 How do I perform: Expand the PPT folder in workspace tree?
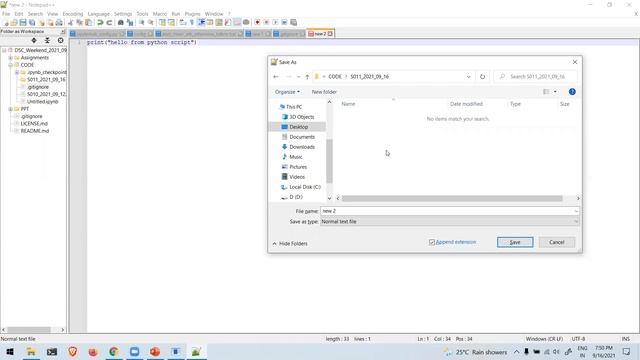[x=10, y=109]
